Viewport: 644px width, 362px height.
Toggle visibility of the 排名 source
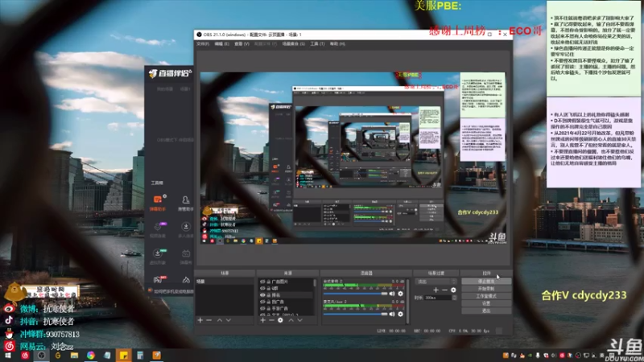(262, 295)
